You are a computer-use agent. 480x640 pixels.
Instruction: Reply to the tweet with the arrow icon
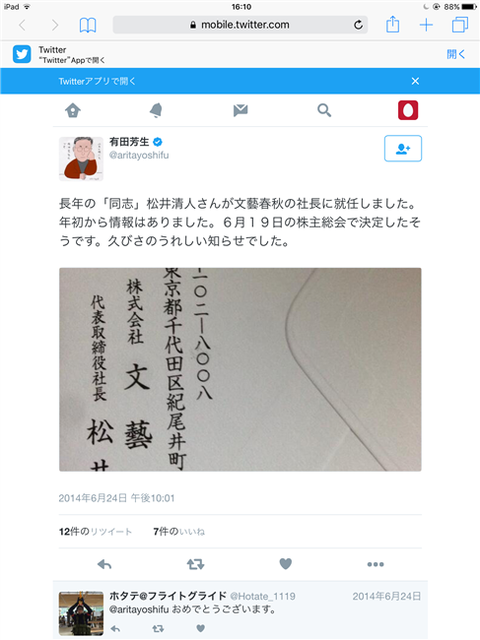[x=104, y=564]
